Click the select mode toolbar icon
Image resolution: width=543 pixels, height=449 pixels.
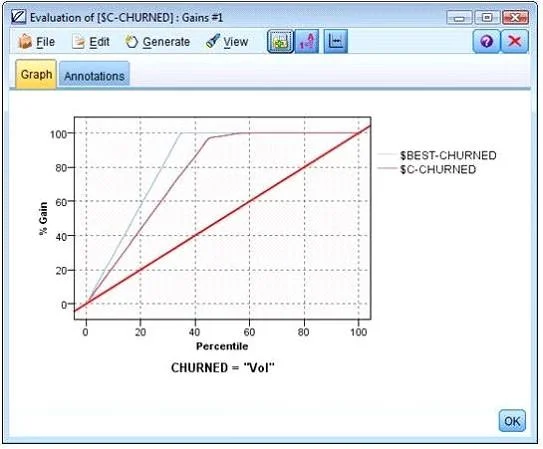[280, 42]
